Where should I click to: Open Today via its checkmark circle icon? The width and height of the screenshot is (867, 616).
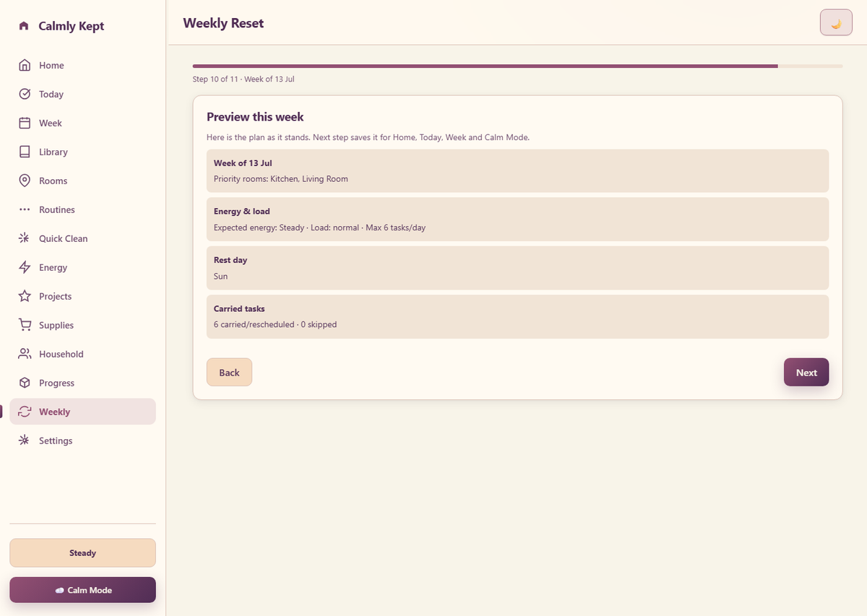click(25, 94)
